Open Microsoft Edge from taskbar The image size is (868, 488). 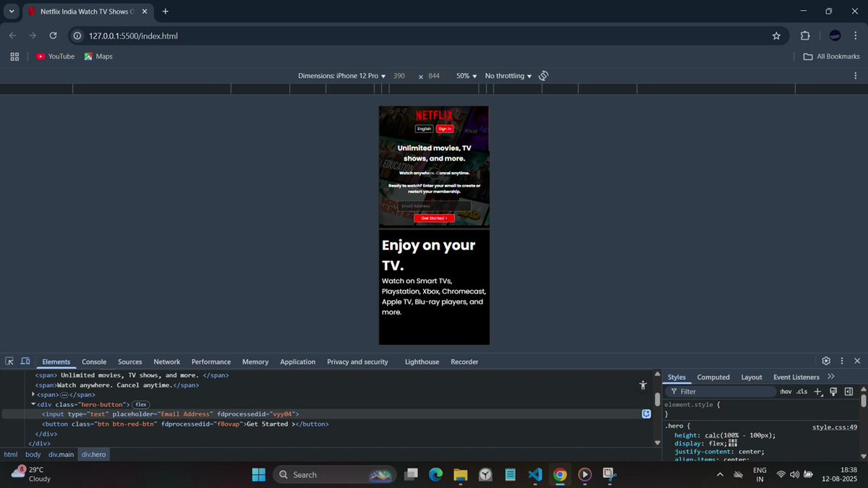tap(435, 474)
